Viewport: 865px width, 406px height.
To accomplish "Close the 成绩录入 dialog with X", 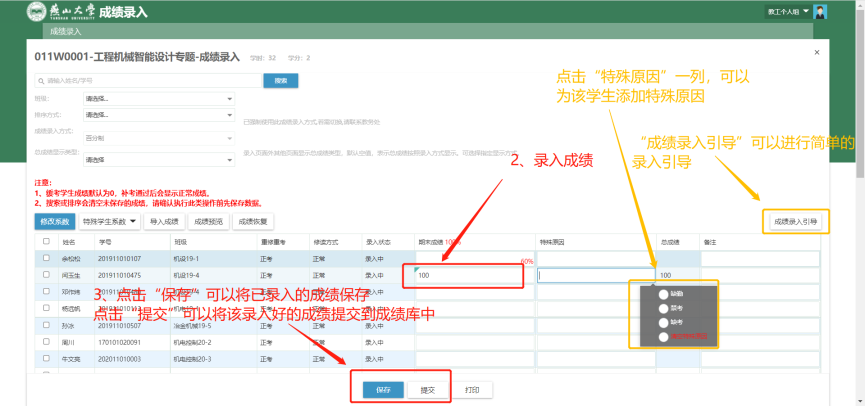I will point(816,52).
